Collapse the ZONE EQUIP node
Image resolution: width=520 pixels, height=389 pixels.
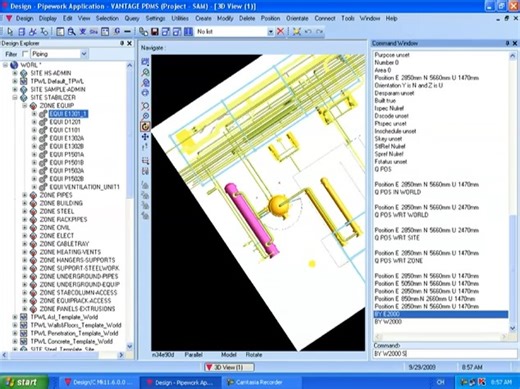[24, 106]
